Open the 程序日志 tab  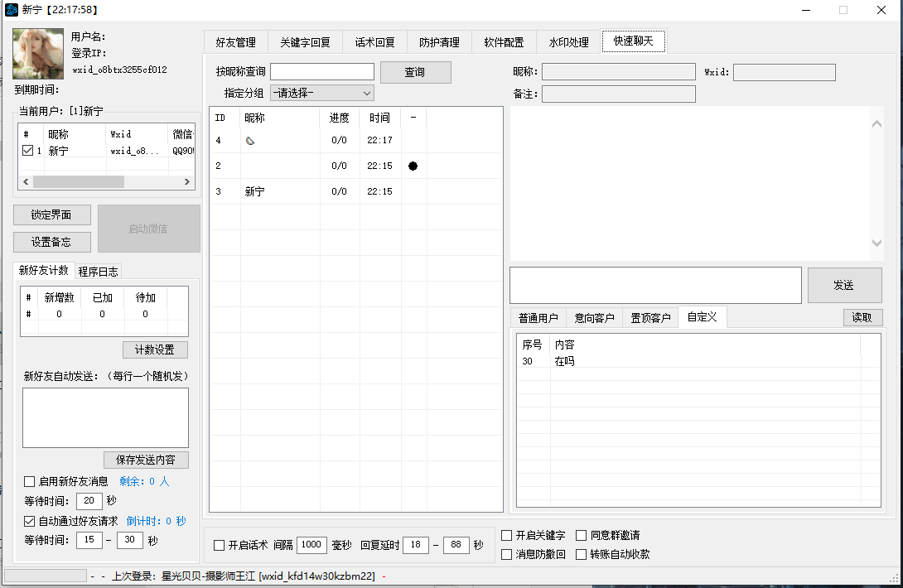tap(98, 271)
